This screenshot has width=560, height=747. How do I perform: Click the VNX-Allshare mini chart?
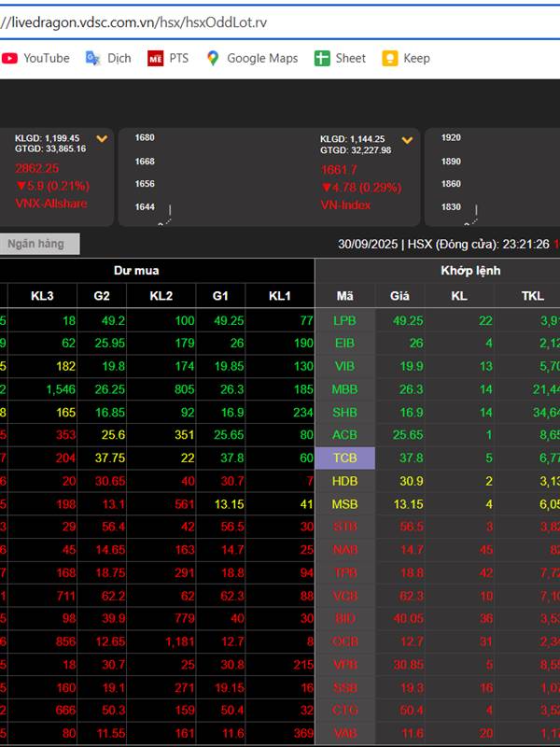coord(177,177)
